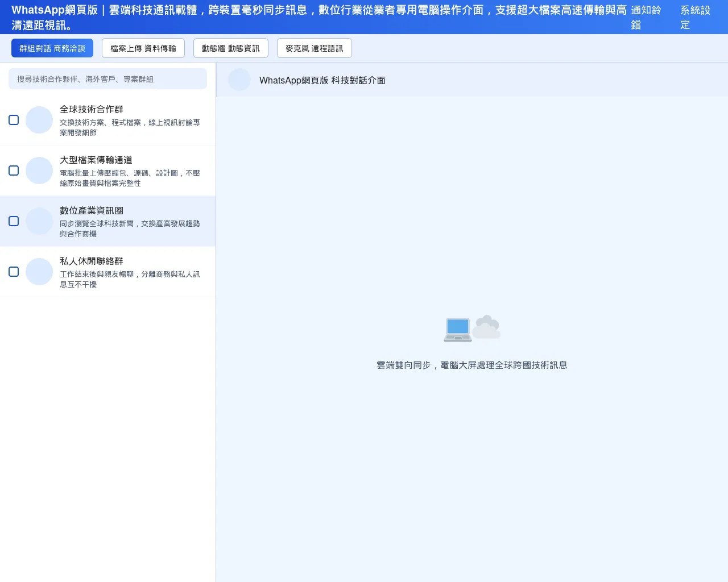Screen dimensions: 728x582
Task: Toggle the checkbox beside 數位產業資訊圈
Action: coord(14,221)
